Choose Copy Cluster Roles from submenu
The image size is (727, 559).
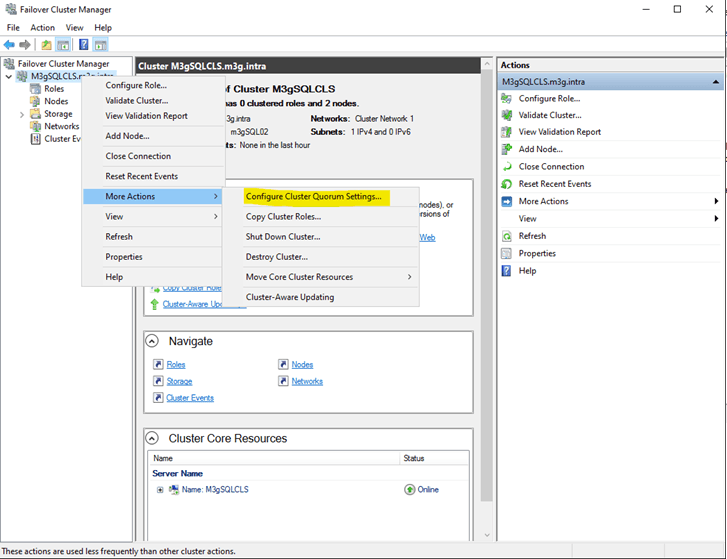coord(320,216)
